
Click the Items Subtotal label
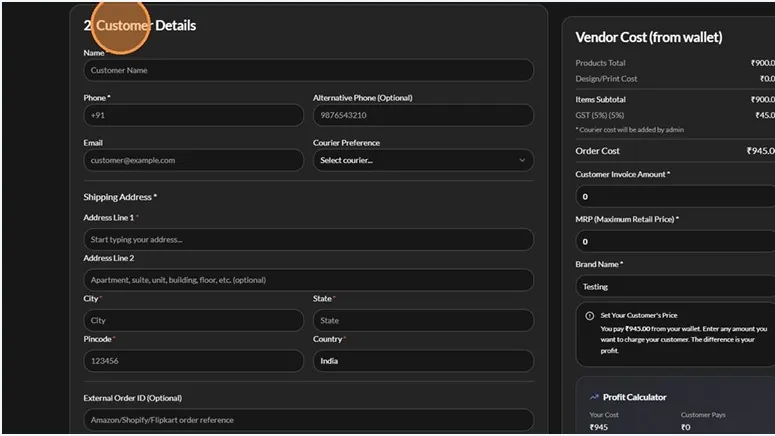pyautogui.click(x=600, y=99)
